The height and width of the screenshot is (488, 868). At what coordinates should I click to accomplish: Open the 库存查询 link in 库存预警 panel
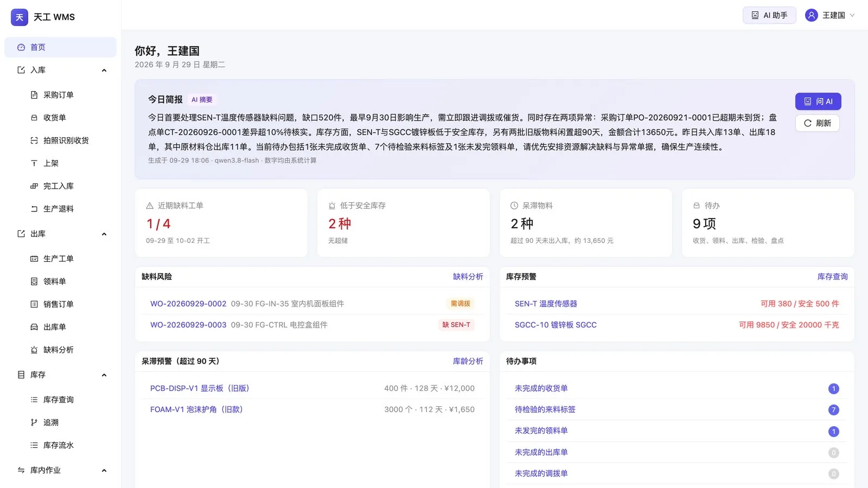point(832,277)
